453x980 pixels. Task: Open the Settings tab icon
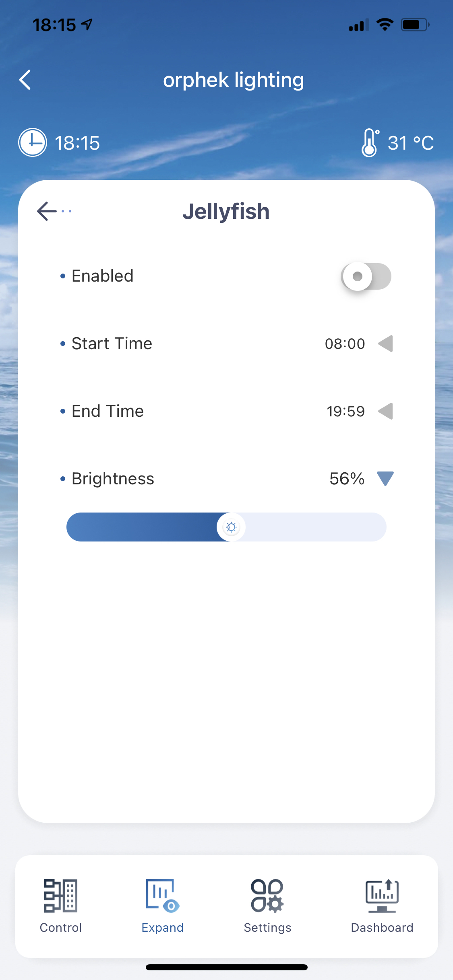coord(267,896)
